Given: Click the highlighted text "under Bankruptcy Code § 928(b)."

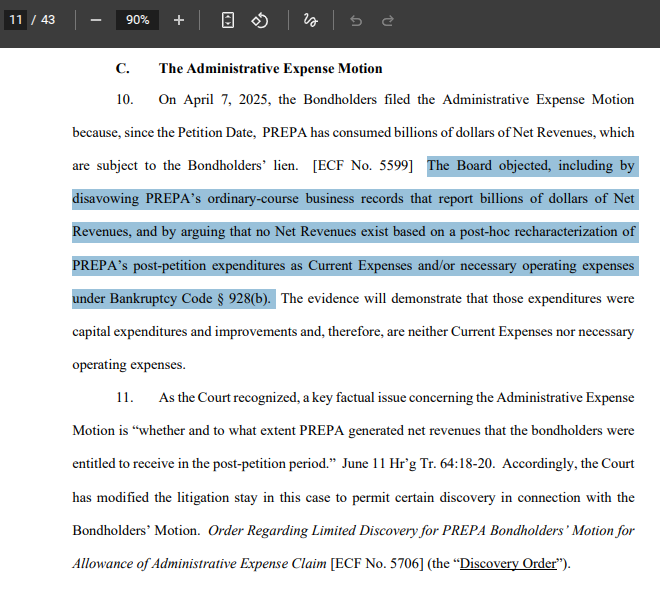Looking at the screenshot, I should click(171, 299).
